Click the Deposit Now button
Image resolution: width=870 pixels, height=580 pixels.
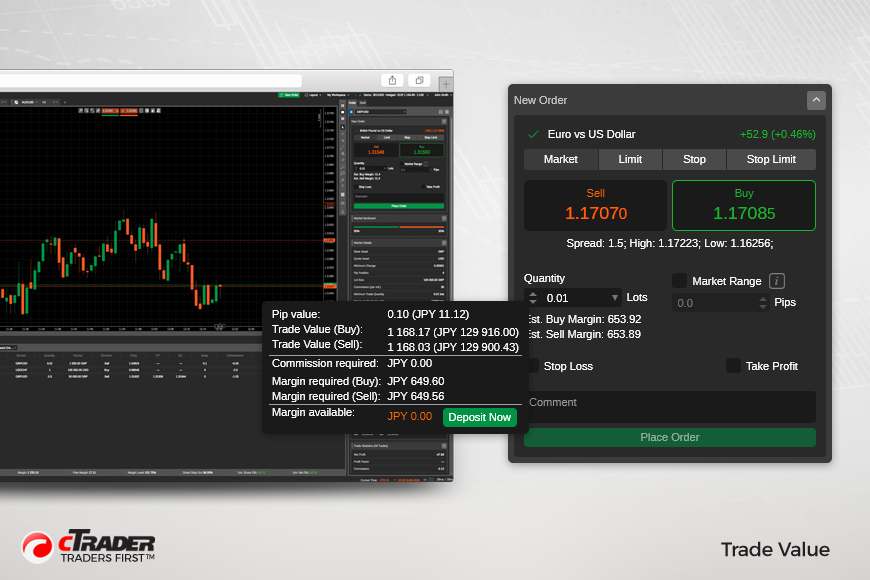(479, 417)
